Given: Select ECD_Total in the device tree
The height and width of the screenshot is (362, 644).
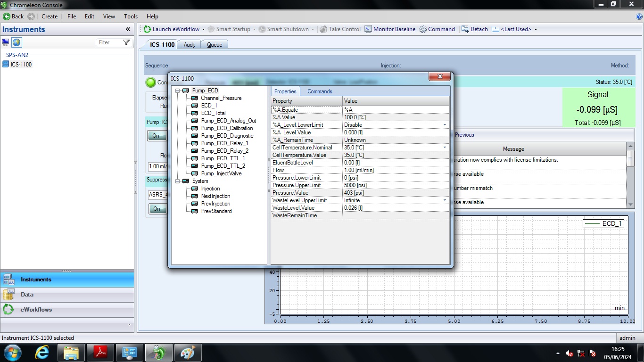Looking at the screenshot, I should click(213, 113).
